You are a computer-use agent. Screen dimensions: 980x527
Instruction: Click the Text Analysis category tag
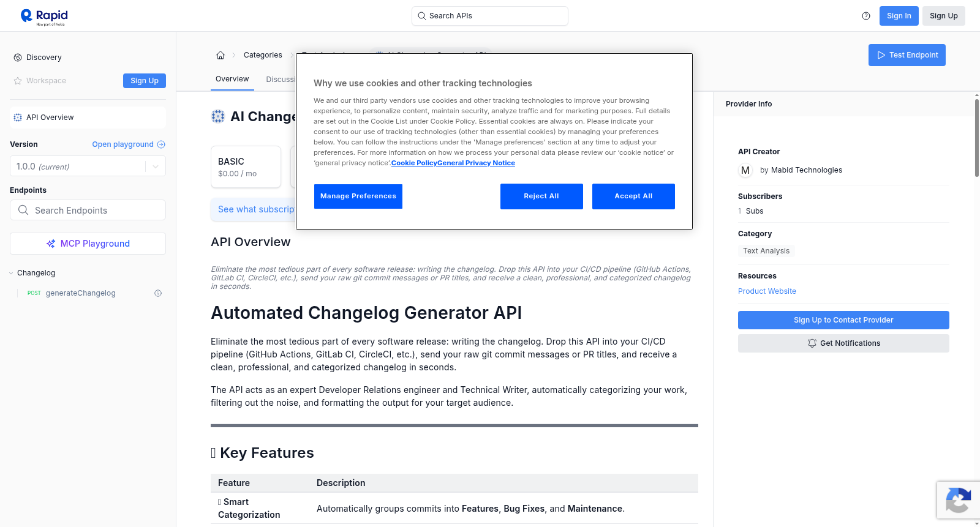tap(766, 251)
